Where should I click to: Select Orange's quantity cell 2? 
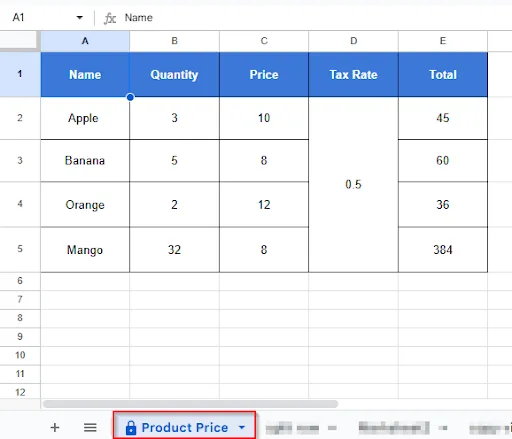pos(174,204)
